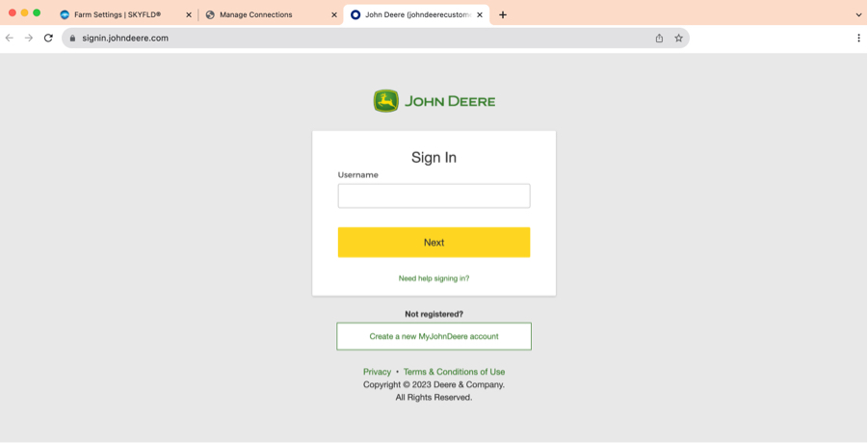Click the Username label
The height and width of the screenshot is (443, 868).
tap(358, 174)
